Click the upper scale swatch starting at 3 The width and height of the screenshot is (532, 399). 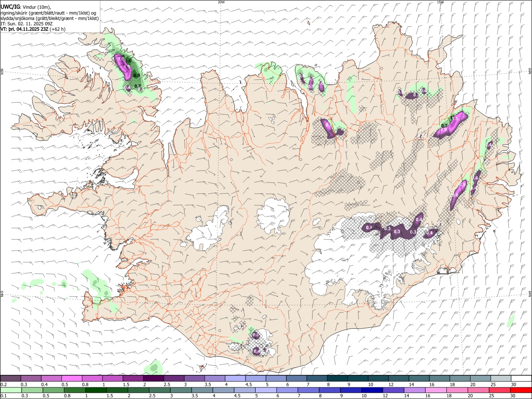pyautogui.click(x=194, y=378)
